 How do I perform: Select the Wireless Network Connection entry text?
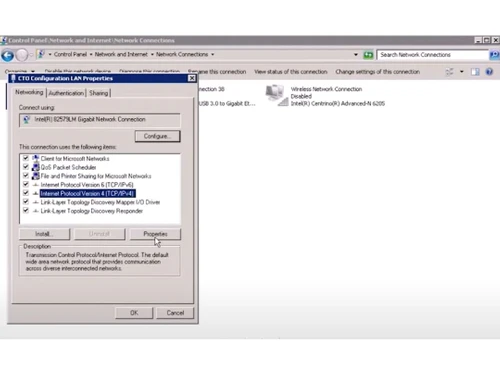[x=326, y=89]
